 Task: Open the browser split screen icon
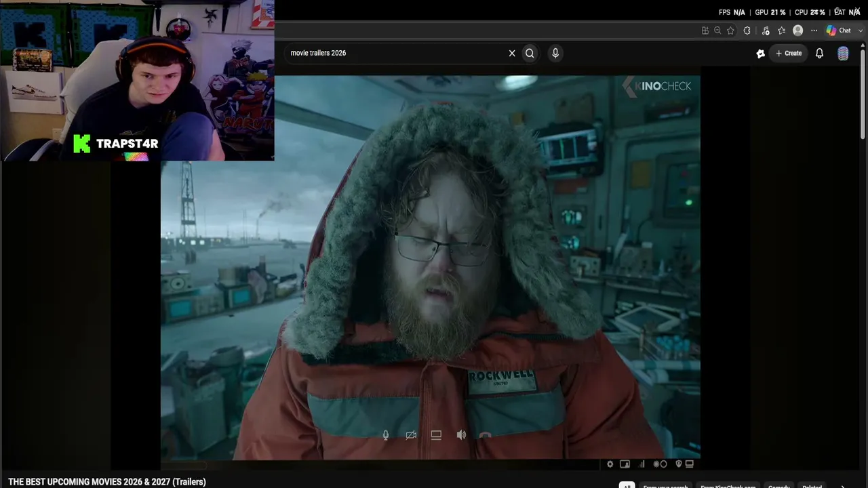click(705, 30)
